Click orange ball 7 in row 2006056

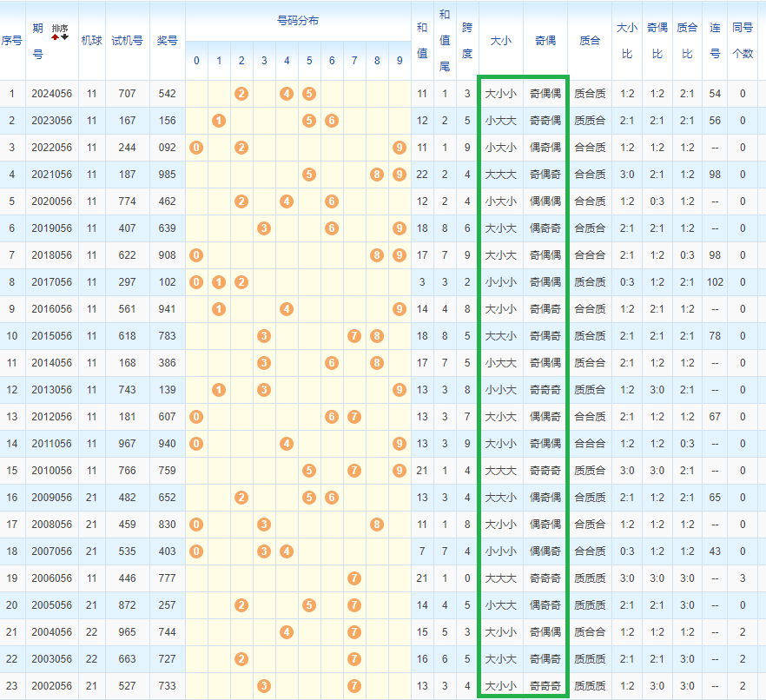click(354, 578)
